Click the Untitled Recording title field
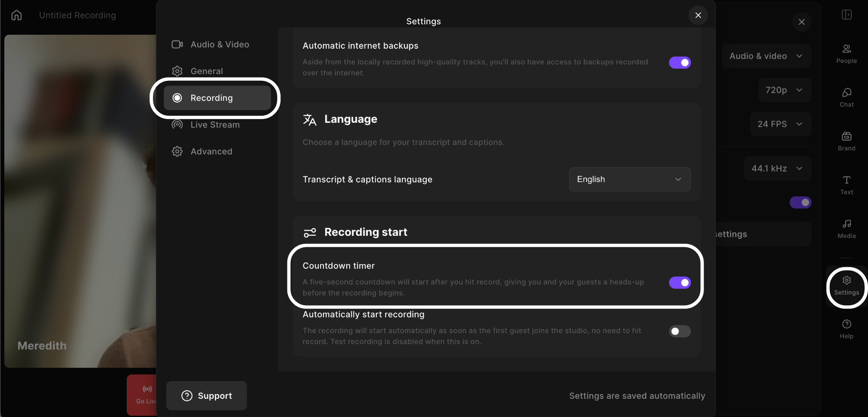This screenshot has width=868, height=417. [x=78, y=15]
